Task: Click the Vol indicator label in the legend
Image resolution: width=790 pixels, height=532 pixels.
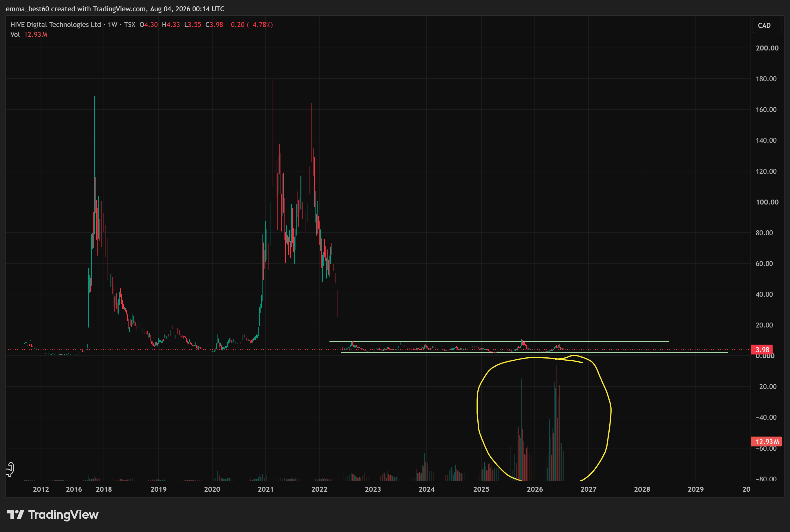Action: click(x=15, y=34)
